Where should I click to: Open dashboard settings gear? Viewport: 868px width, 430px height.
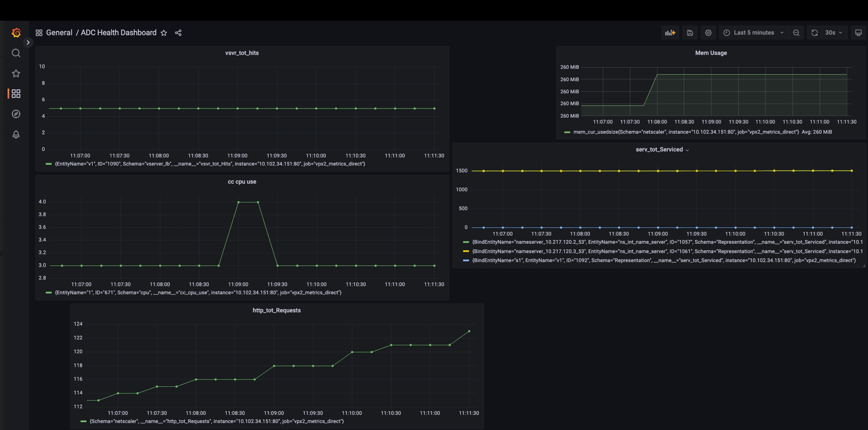pos(708,33)
